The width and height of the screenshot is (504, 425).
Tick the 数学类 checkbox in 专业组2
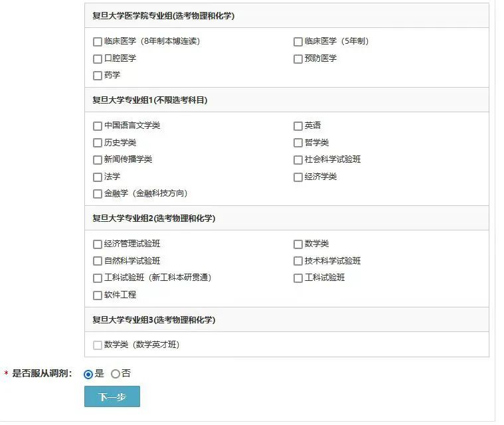(x=298, y=244)
